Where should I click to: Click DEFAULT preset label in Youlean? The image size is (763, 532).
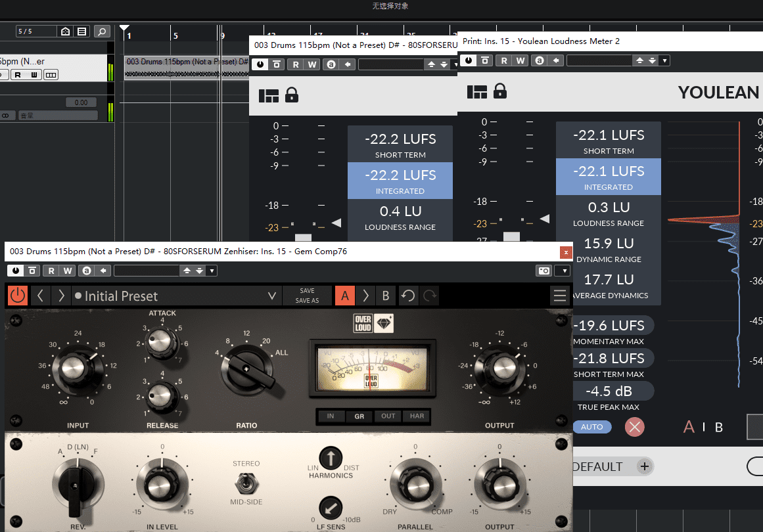click(x=597, y=467)
